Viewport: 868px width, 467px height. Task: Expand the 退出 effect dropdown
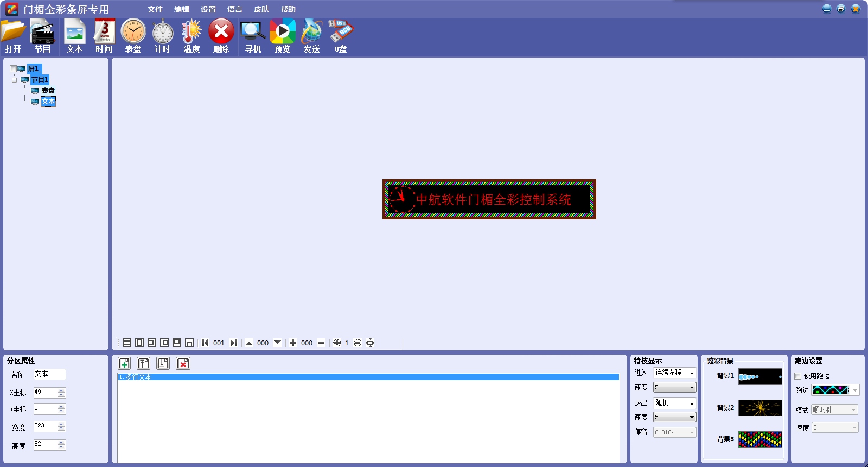(x=692, y=403)
